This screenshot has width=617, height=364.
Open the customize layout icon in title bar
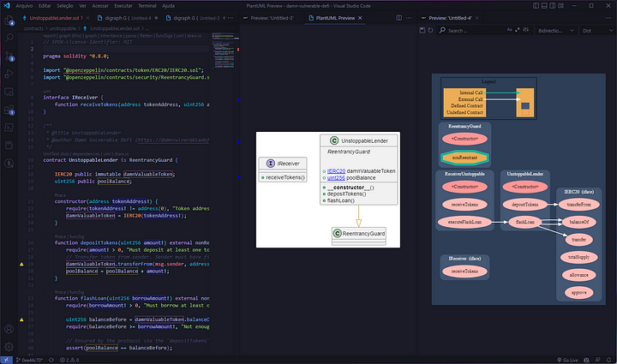coord(561,6)
